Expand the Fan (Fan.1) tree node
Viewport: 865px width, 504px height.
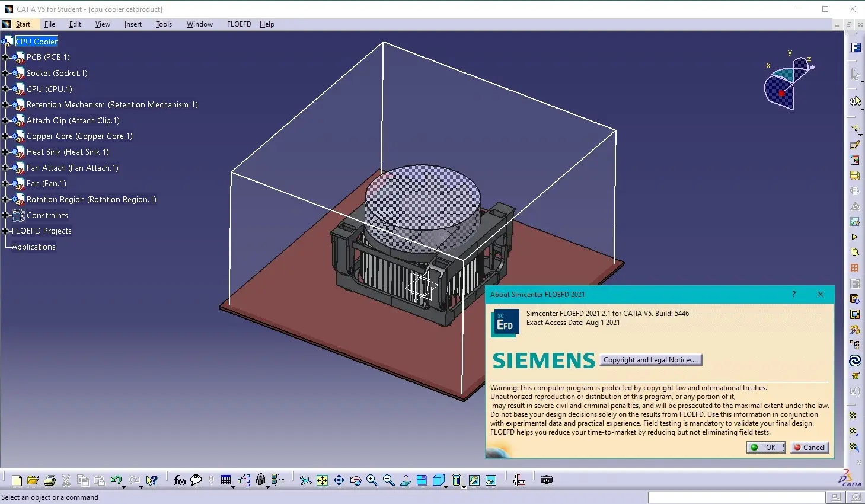click(x=5, y=183)
